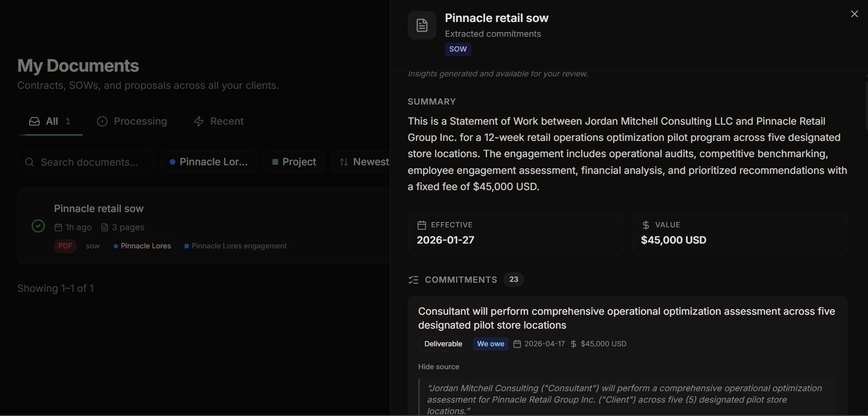Switch to the Recent tab

[x=218, y=121]
